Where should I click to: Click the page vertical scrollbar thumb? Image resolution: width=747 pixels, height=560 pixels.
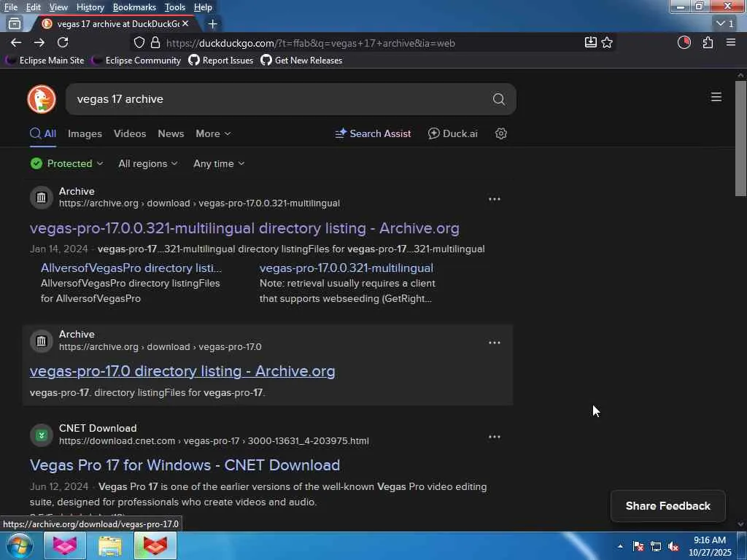740,138
